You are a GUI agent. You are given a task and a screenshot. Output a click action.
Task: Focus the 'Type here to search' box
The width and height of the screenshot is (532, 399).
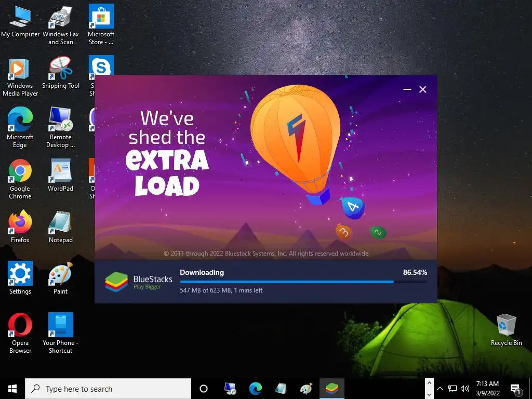pos(108,389)
